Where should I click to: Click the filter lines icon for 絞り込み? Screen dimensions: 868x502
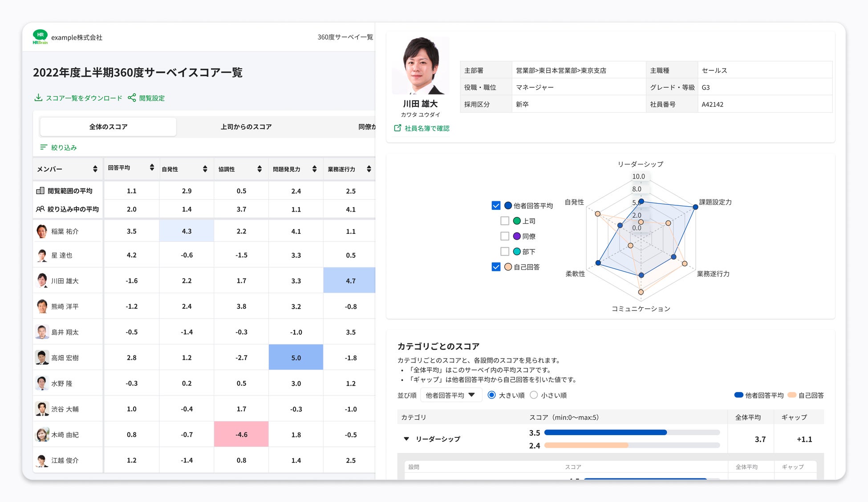tap(44, 147)
